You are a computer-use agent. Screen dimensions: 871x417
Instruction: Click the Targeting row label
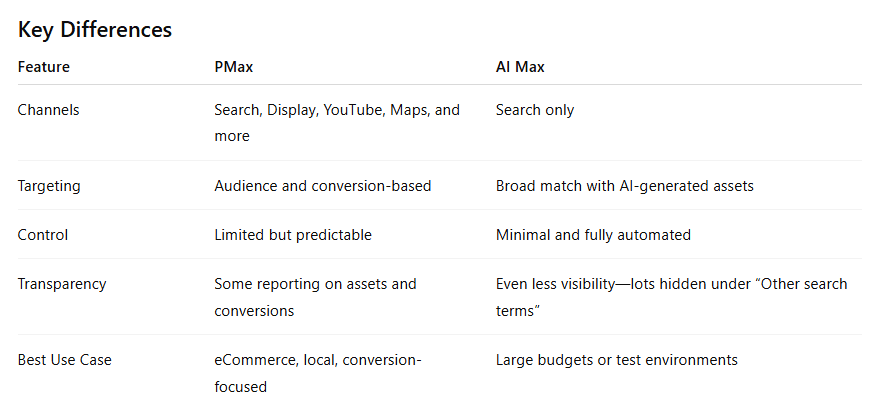coord(48,185)
